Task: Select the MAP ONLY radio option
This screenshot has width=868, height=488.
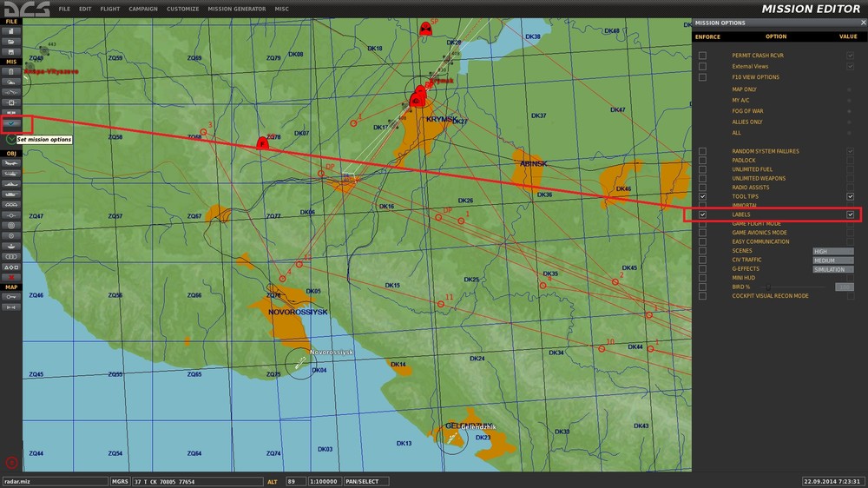Action: (x=849, y=89)
